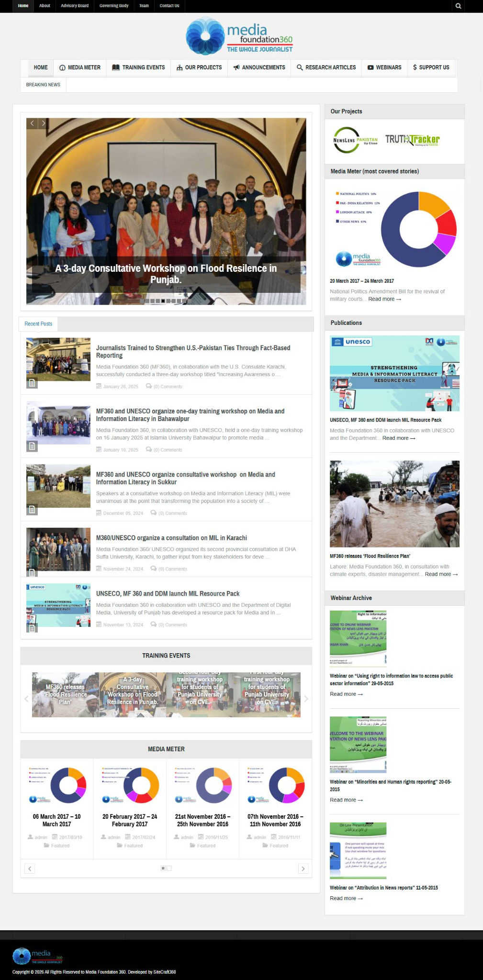Click the Media Foundation 360 header logo
Screen dimensions: 483x980
[x=239, y=36]
